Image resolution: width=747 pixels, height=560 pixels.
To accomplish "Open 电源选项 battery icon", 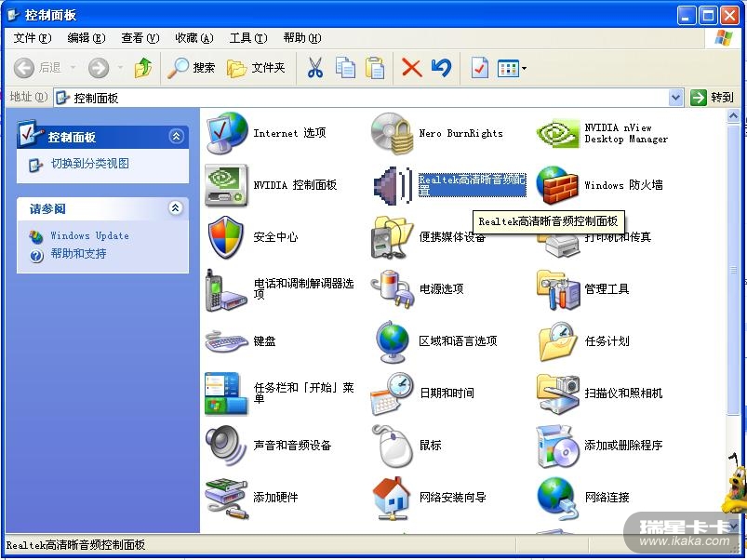I will (392, 289).
